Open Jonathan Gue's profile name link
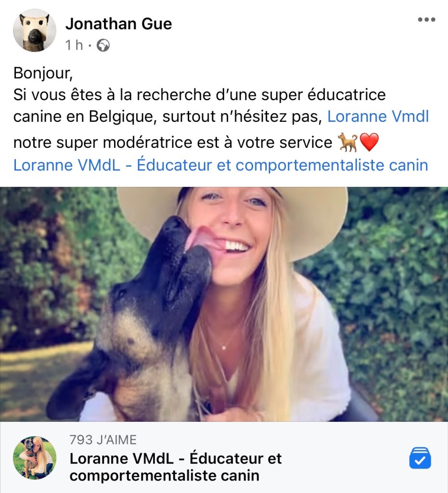 118,24
